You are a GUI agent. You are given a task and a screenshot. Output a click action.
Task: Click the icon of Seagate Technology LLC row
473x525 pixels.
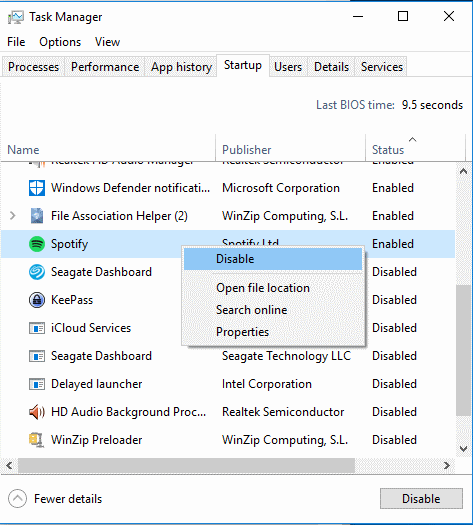point(37,356)
